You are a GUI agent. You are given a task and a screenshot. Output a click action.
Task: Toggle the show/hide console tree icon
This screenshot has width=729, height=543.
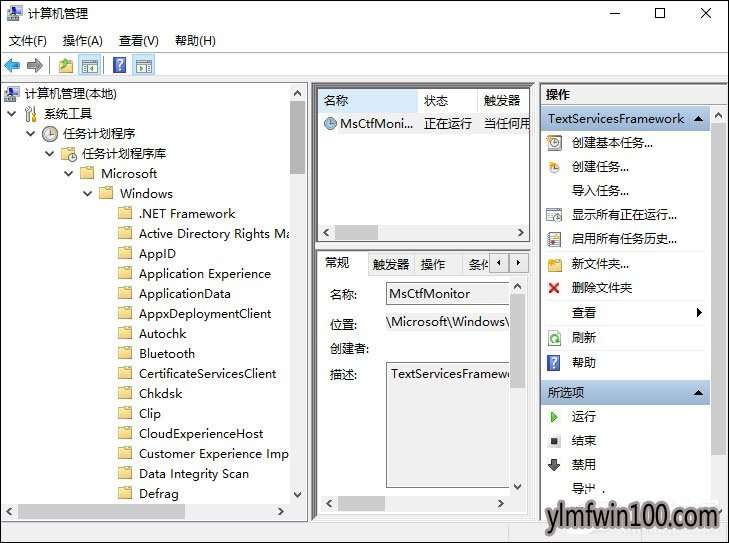tap(90, 66)
